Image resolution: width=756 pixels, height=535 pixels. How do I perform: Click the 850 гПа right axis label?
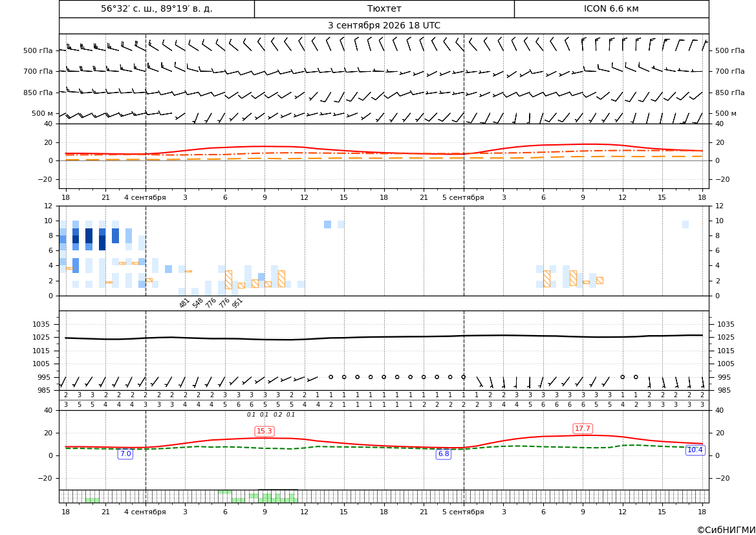[x=730, y=93]
